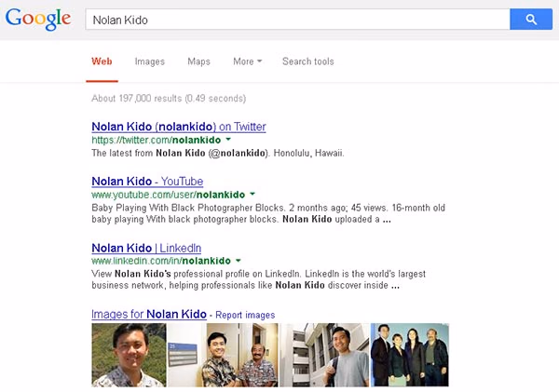
Task: Open thumbnail of four people group photo
Action: click(x=410, y=355)
